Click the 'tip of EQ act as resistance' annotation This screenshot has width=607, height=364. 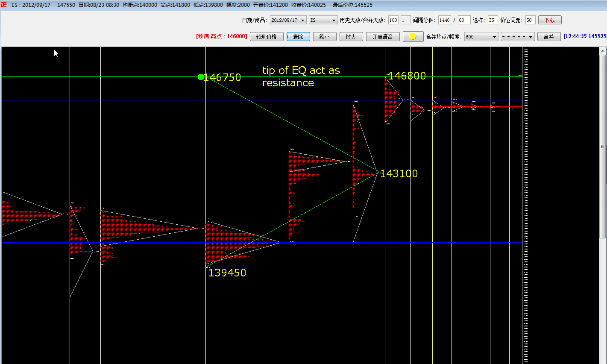coord(301,76)
